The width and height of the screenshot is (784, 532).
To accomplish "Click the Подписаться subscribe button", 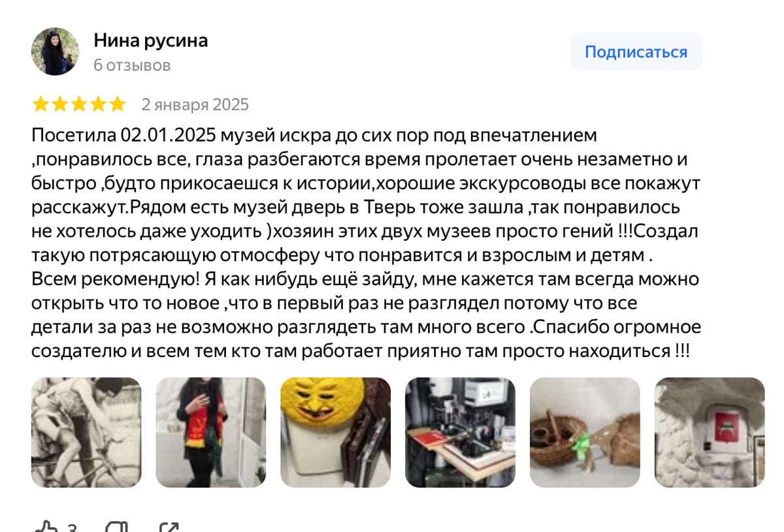I will (x=636, y=52).
